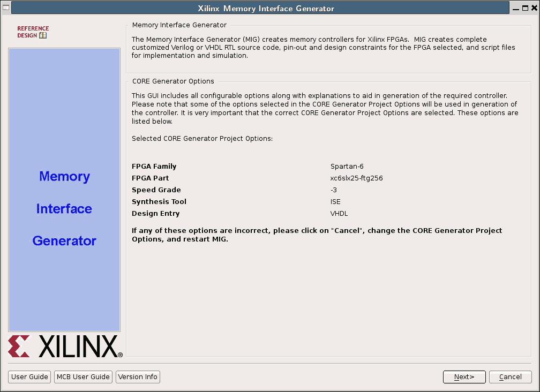Open the MCB User Guide
540x392 pixels.
(x=83, y=377)
